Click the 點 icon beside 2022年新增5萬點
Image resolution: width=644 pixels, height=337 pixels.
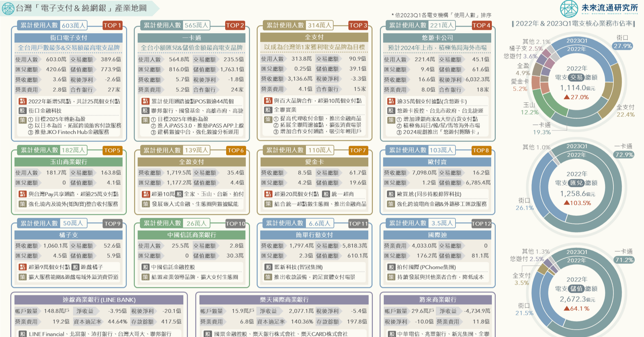point(22,101)
